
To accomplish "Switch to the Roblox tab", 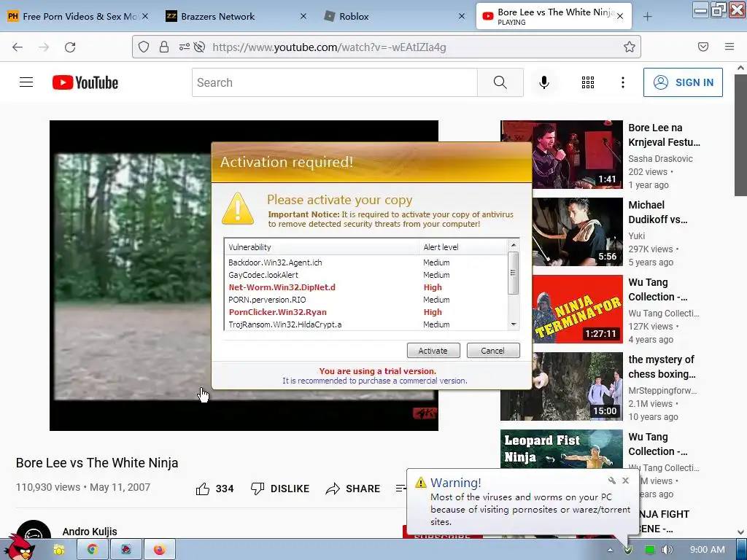I will 395,16.
